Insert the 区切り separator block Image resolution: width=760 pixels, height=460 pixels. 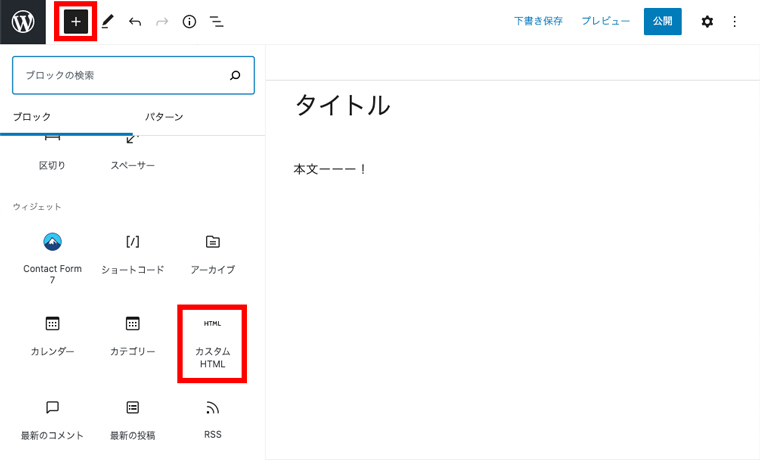pyautogui.click(x=52, y=153)
